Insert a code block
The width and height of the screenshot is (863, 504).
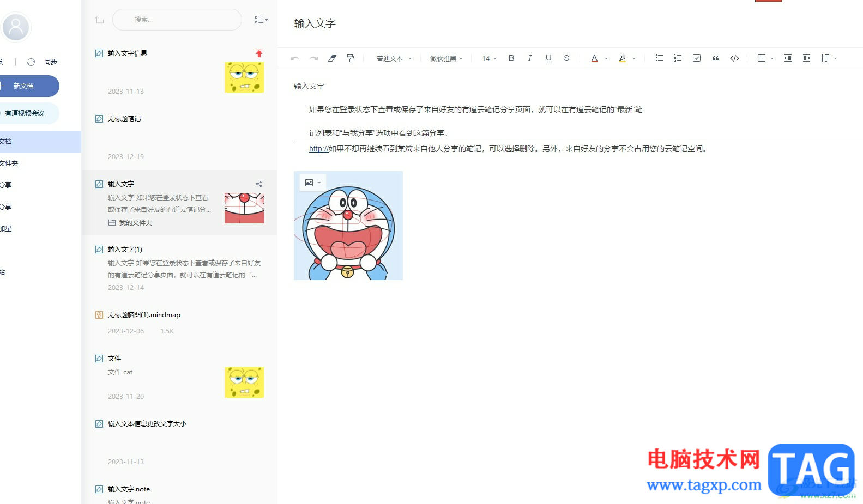[x=734, y=58]
